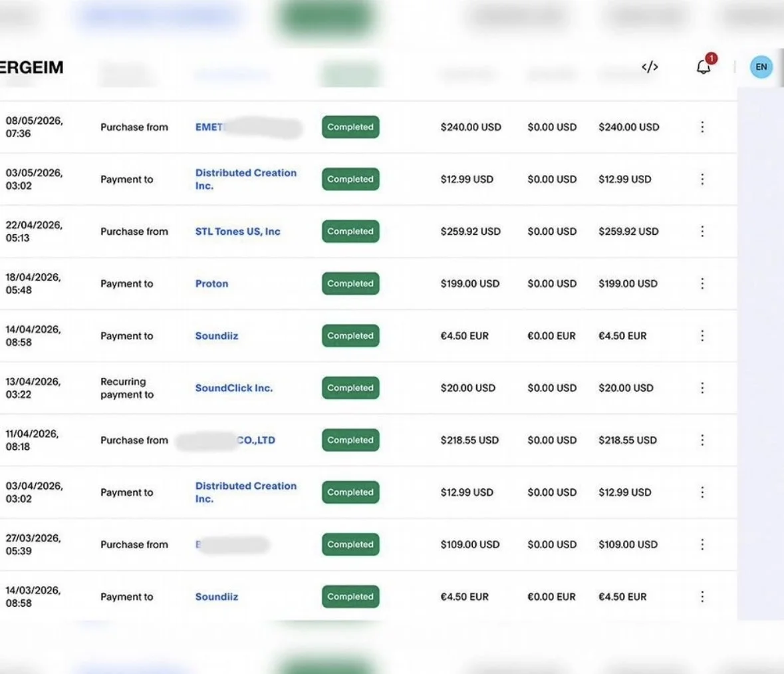Viewport: 784px width, 674px height.
Task: Open the partially redacted EMET merchant link
Action: click(209, 127)
